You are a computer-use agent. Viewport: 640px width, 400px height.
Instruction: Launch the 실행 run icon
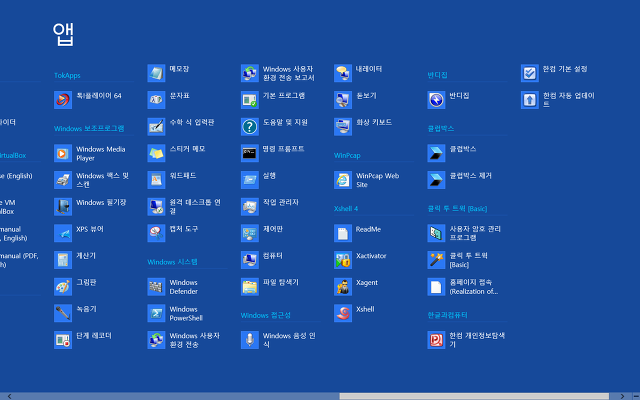coord(250,180)
